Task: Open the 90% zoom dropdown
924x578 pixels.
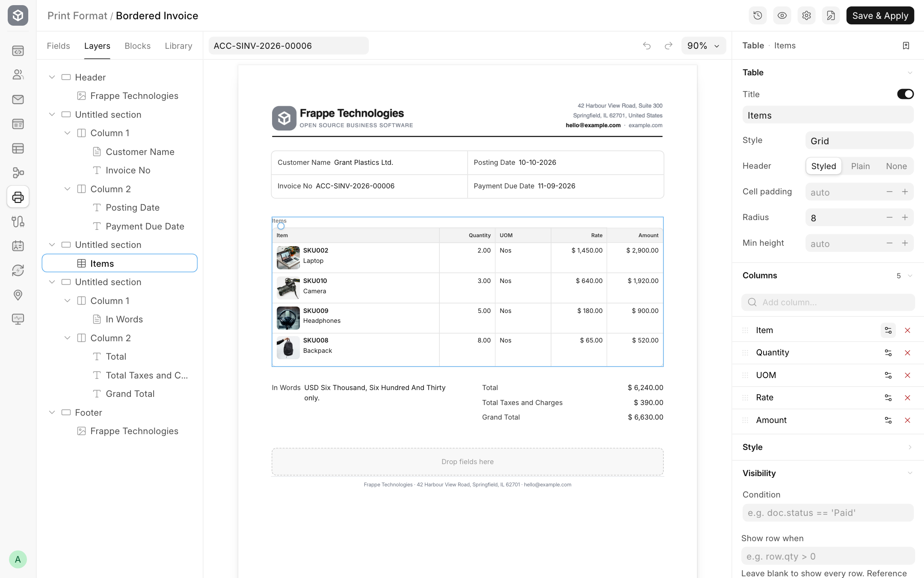Action: (x=703, y=46)
